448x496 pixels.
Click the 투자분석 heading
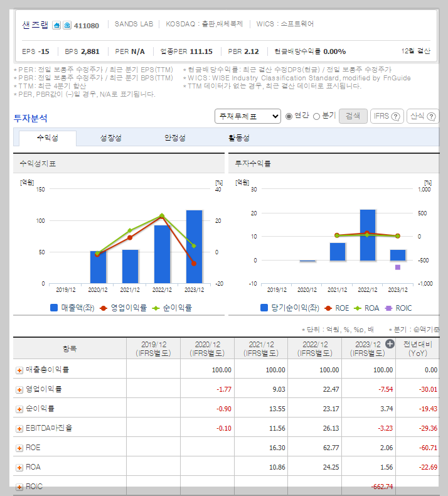point(30,118)
